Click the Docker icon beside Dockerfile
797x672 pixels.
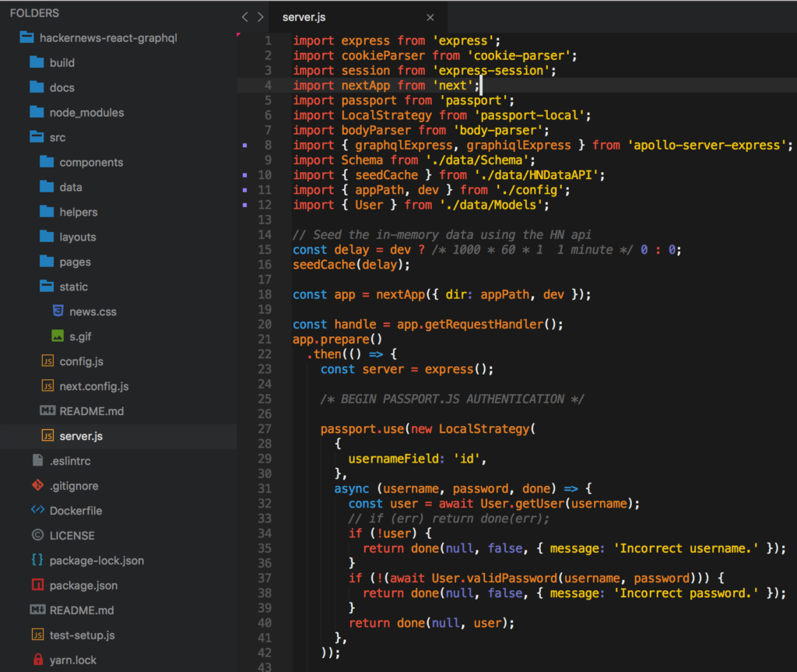coord(37,510)
